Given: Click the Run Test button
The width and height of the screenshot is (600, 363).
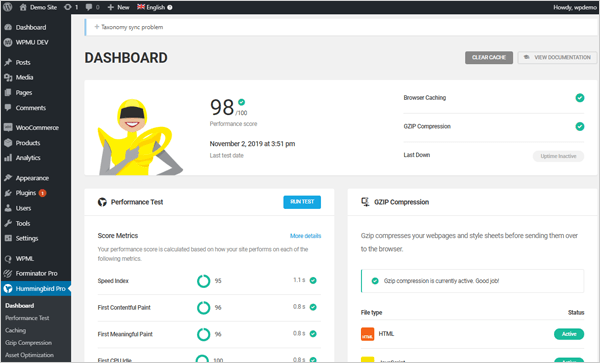Looking at the screenshot, I should pyautogui.click(x=302, y=202).
